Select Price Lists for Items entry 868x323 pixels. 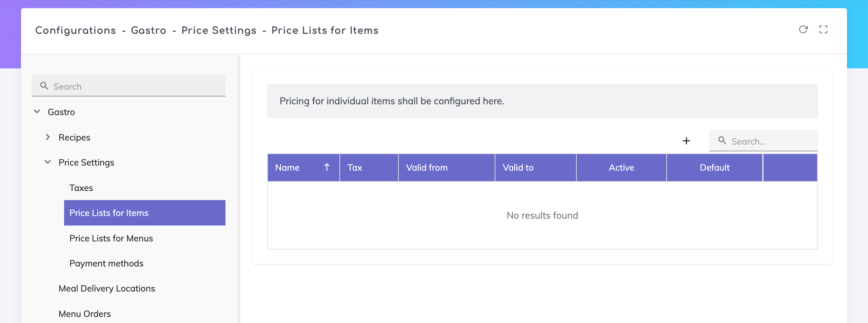coord(109,213)
